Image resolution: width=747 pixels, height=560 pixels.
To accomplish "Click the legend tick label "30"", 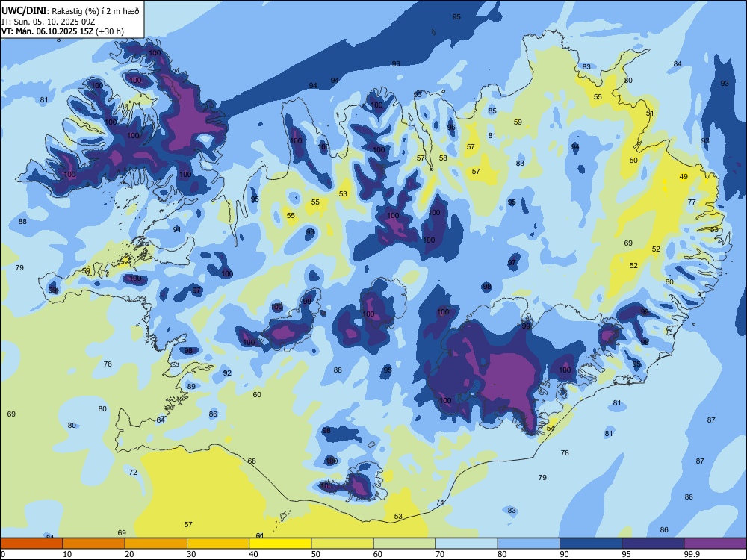I will [191, 554].
